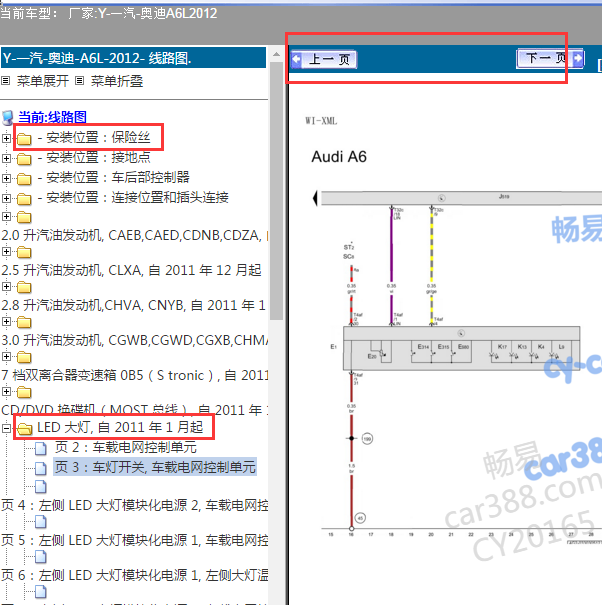This screenshot has width=602, height=605.
Task: Click page icon above 页 6 entry
Action: tap(41, 557)
